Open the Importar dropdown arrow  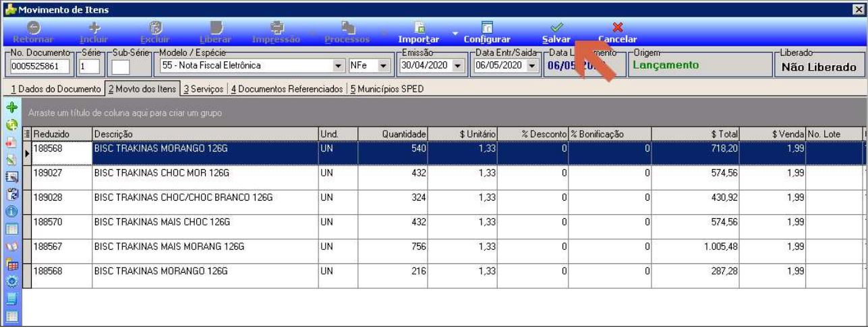pos(455,33)
